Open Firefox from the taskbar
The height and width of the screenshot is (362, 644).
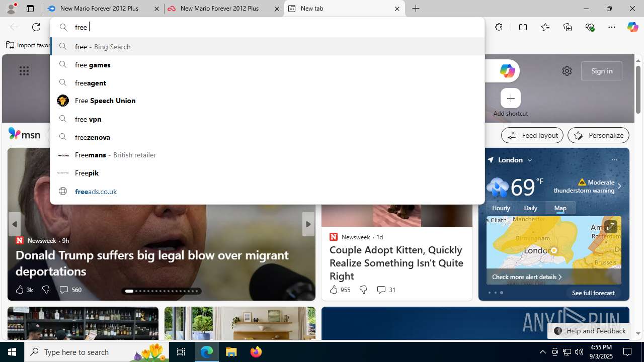tap(256, 352)
